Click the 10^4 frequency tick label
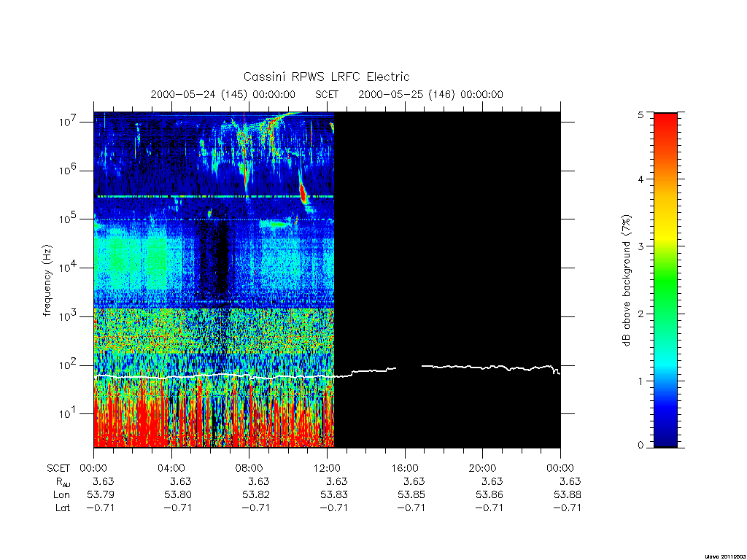747x560 pixels. pos(68,267)
